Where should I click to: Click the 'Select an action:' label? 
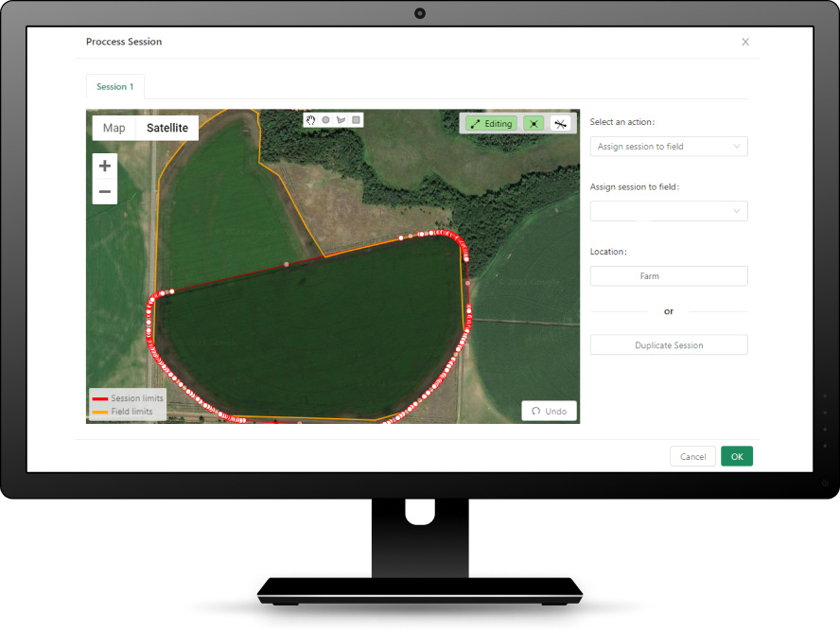point(622,122)
